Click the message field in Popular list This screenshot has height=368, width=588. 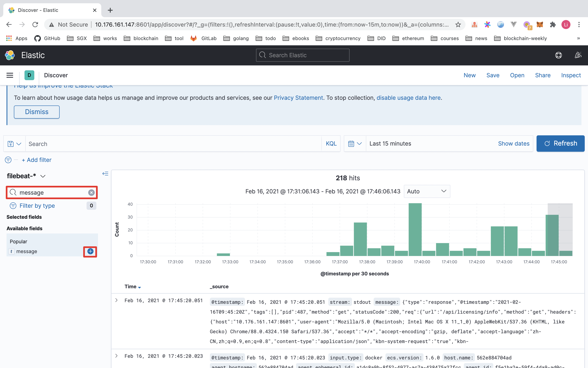click(27, 251)
